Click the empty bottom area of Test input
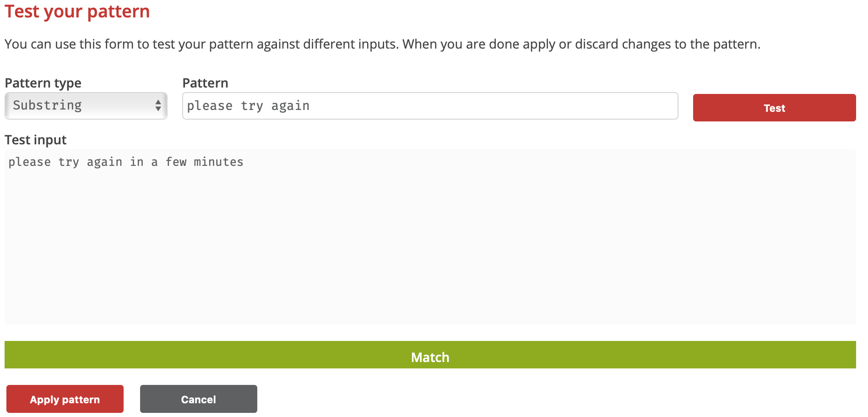 click(x=430, y=298)
